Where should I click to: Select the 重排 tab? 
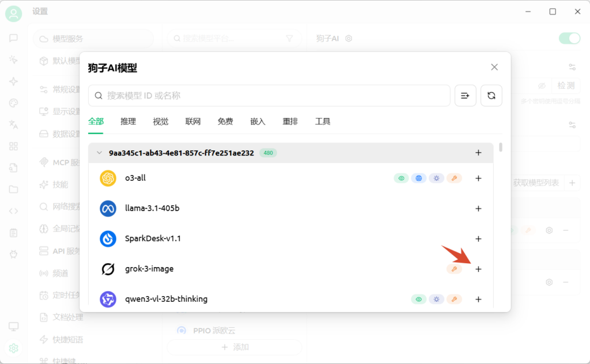(x=290, y=122)
